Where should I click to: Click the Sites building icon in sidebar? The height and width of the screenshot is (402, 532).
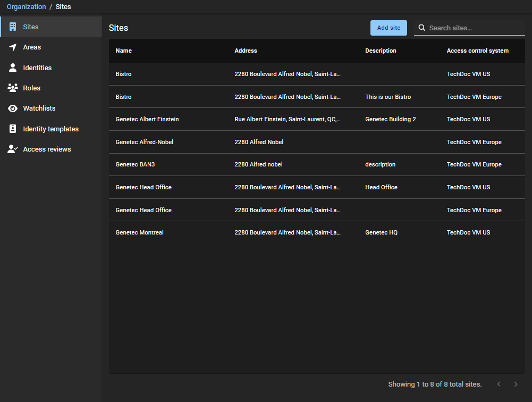(13, 27)
